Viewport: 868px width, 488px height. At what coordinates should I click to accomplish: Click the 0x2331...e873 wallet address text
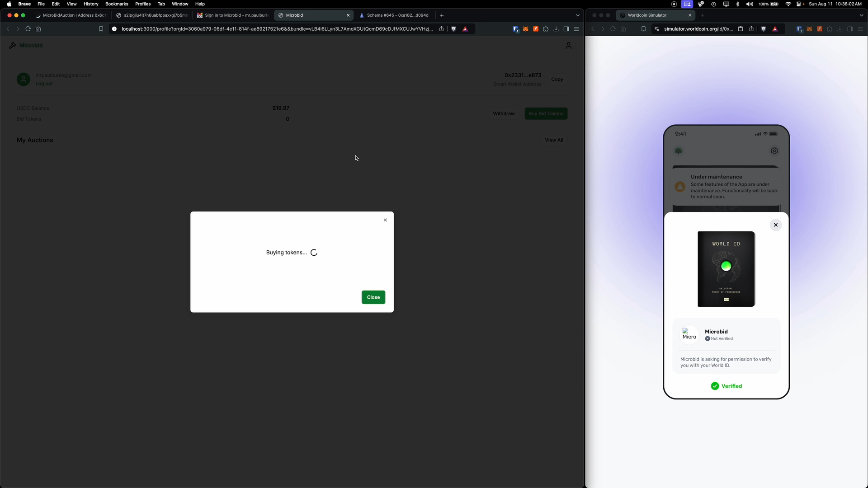pos(523,75)
